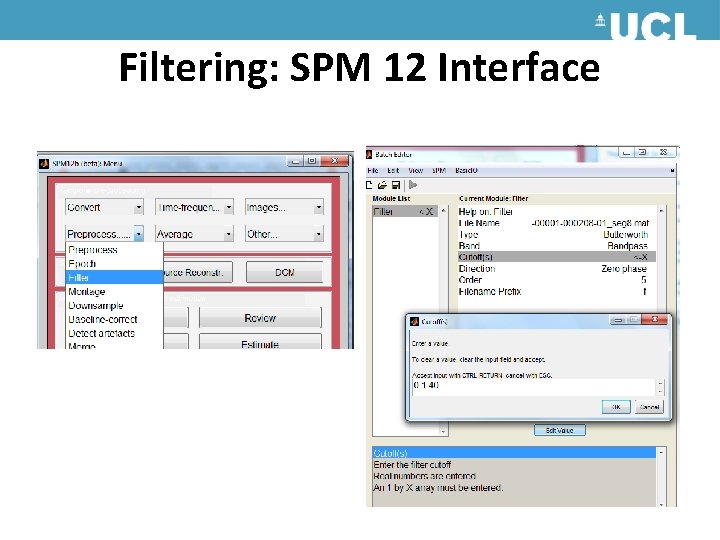Close the Cutoff(s) dialog window
Screen dimensions: 720x540
655,320
